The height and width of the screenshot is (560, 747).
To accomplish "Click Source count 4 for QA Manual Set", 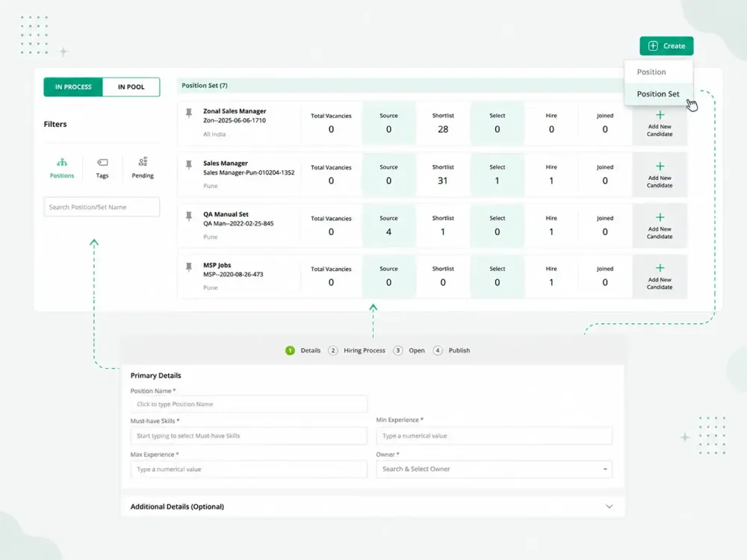I will [388, 232].
